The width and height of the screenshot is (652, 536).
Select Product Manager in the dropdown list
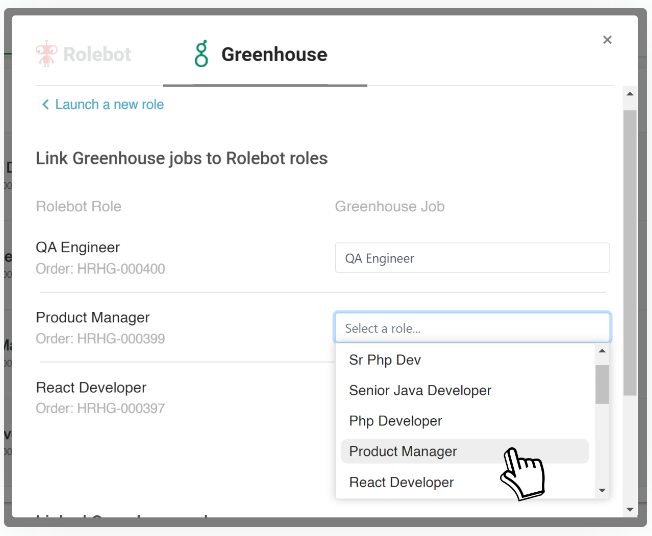tap(403, 452)
